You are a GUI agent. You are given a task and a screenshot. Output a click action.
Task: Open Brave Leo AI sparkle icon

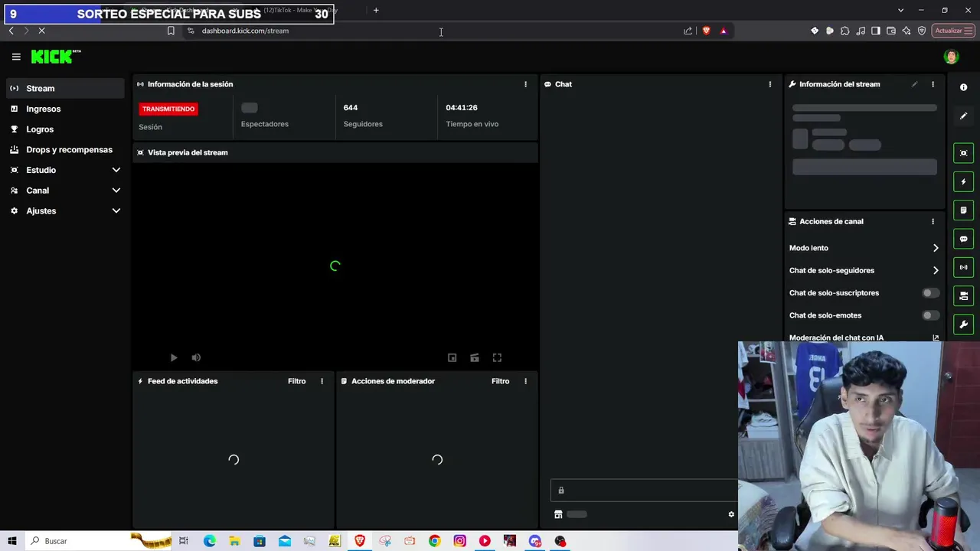[906, 31]
